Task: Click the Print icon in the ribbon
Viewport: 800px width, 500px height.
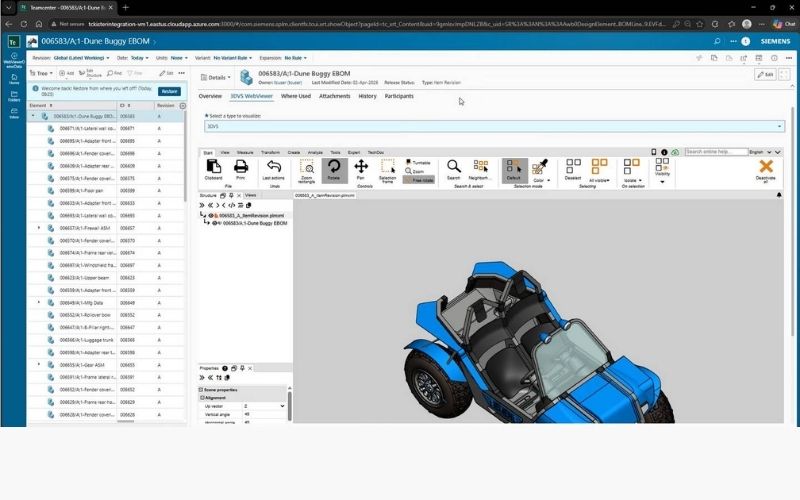Action: click(240, 167)
